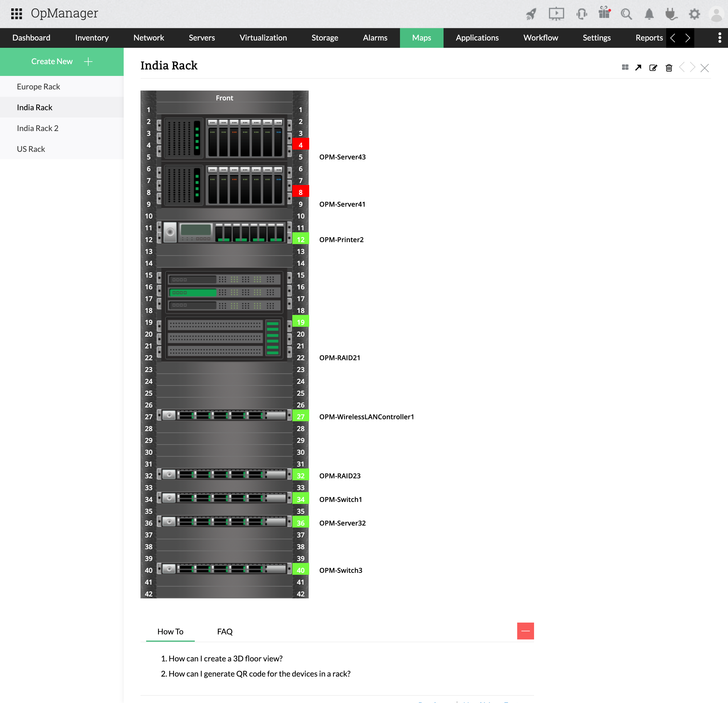Select Europe Rack in the sidebar
The image size is (728, 703).
pos(38,87)
